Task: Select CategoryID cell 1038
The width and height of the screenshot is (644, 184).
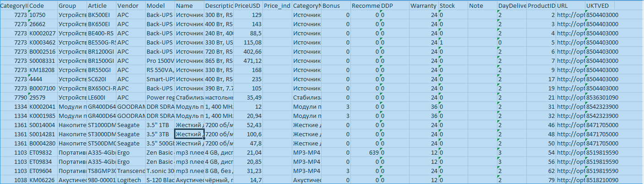Action: pyautogui.click(x=14, y=180)
